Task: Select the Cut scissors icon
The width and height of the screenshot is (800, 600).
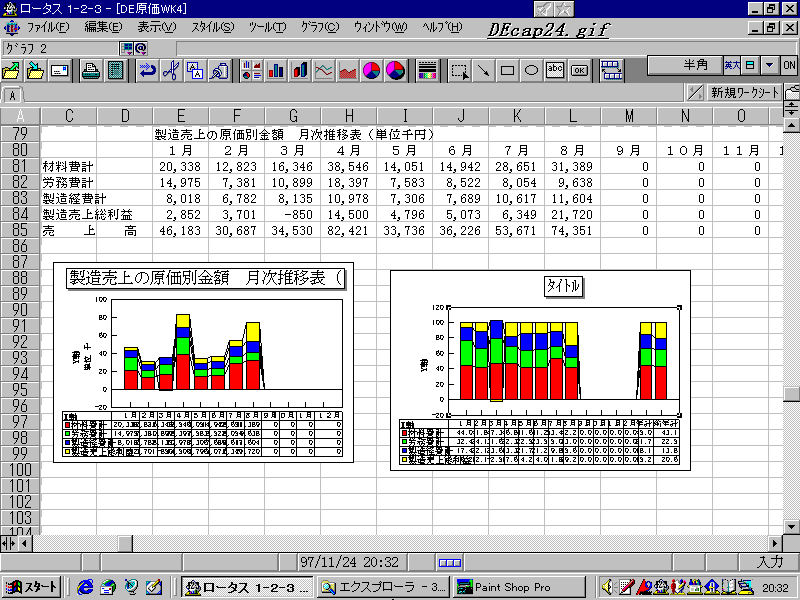Action: pos(171,70)
